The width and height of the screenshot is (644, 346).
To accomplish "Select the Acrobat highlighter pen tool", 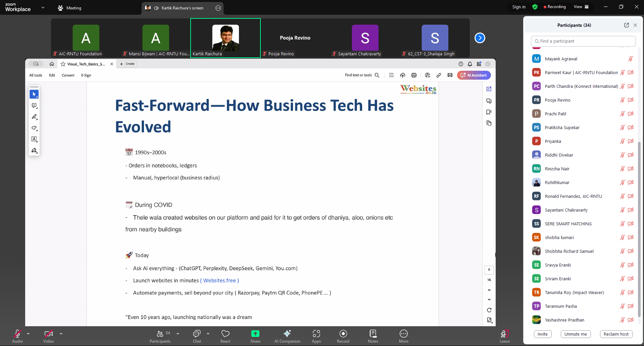I will pos(34,117).
